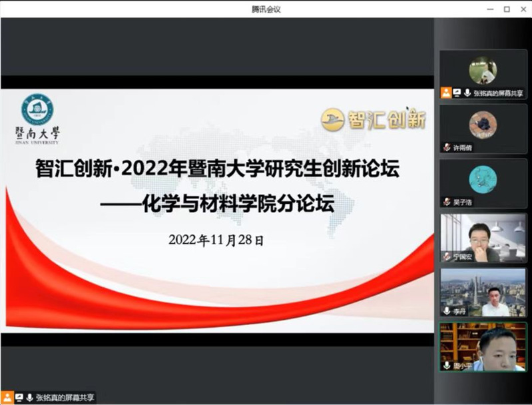Click the shared slide title text
Viewport: 532px width, 405px height.
(x=217, y=169)
